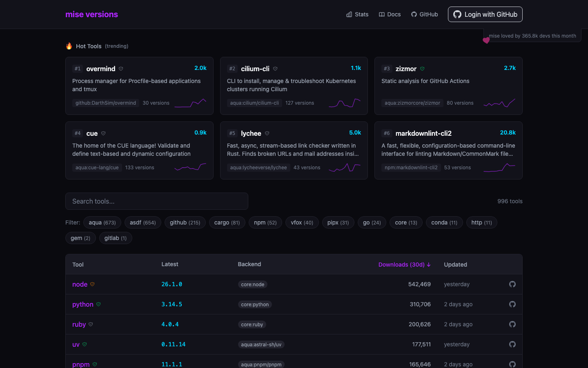Click the 996 tools count

[510, 201]
